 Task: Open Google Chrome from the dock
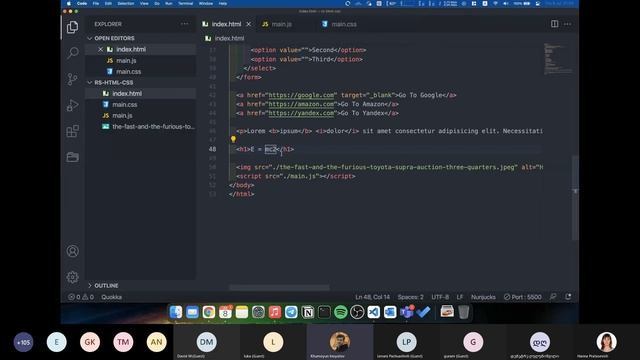pos(209,312)
